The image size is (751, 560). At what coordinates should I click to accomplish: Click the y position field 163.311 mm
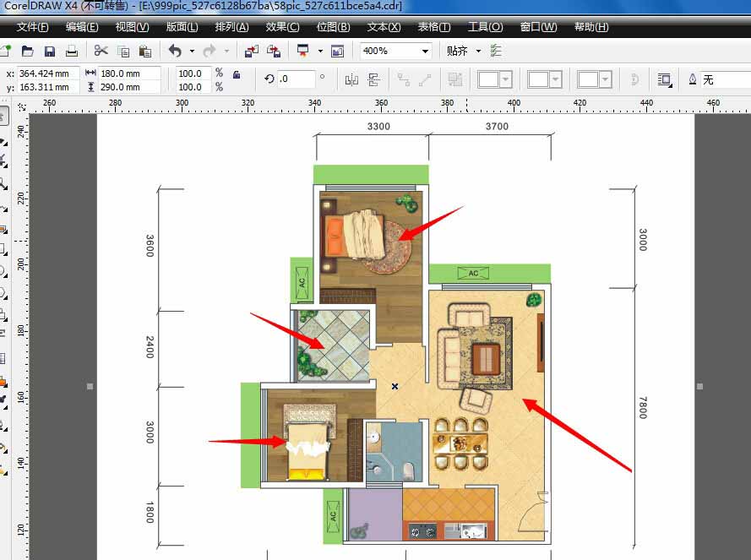pos(48,87)
